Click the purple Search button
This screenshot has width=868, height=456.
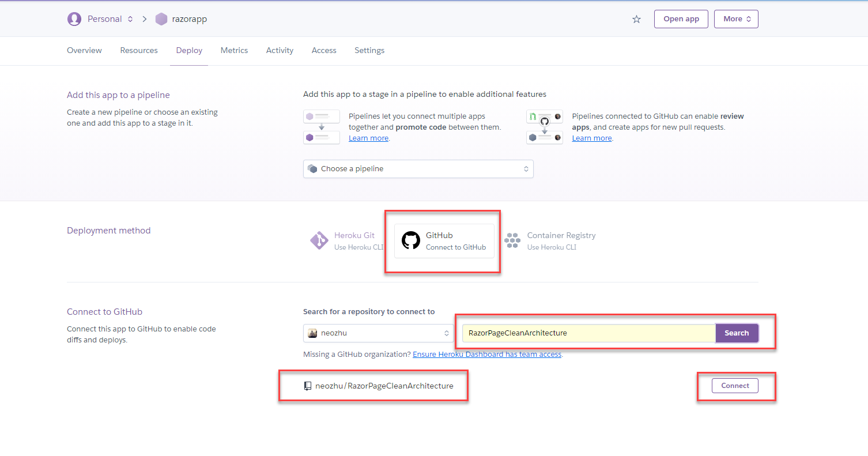(x=737, y=333)
